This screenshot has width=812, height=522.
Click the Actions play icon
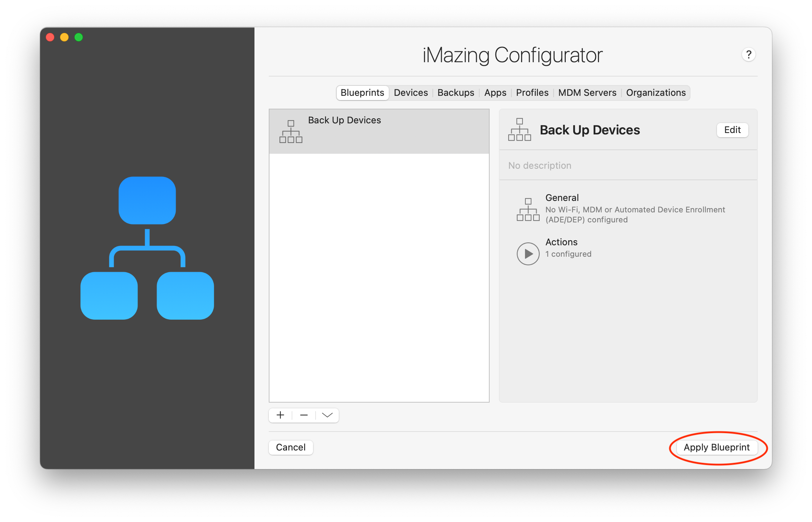point(528,253)
